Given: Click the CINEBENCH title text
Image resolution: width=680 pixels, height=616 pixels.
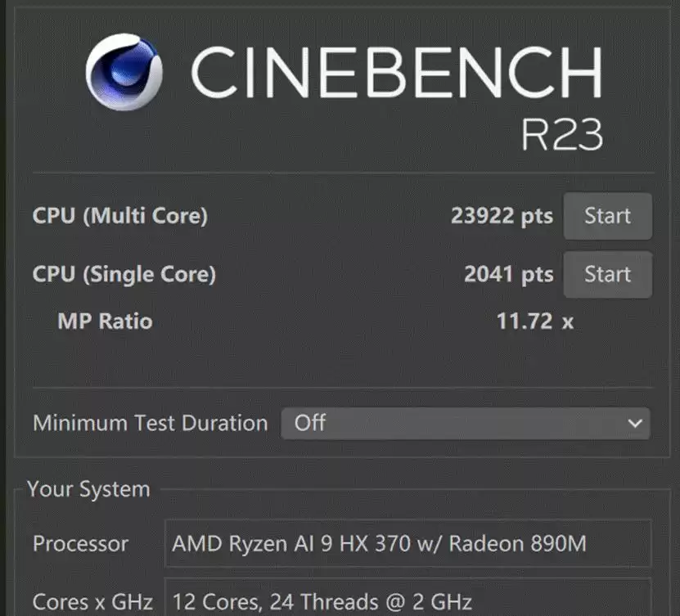Looking at the screenshot, I should click(396, 72).
